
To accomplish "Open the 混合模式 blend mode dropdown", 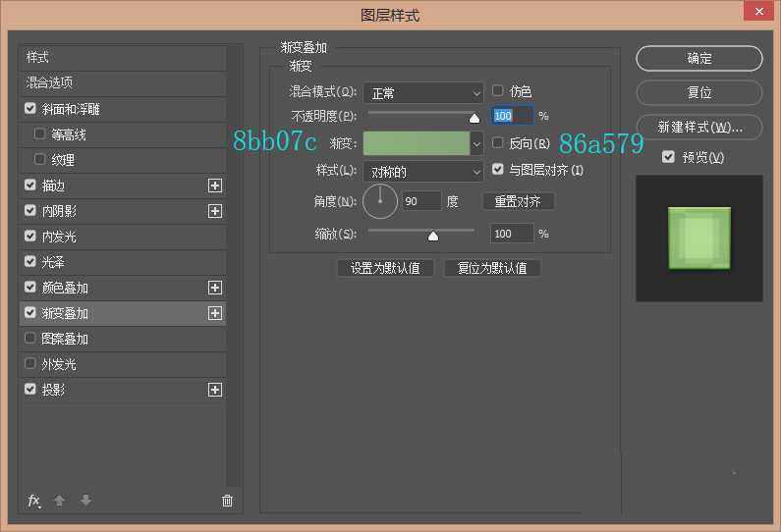I will click(x=422, y=93).
